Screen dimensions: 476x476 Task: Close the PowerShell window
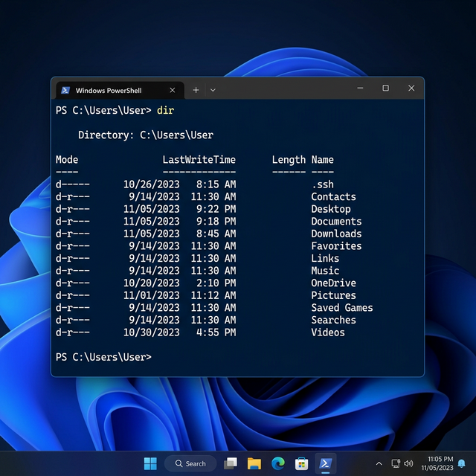[411, 88]
